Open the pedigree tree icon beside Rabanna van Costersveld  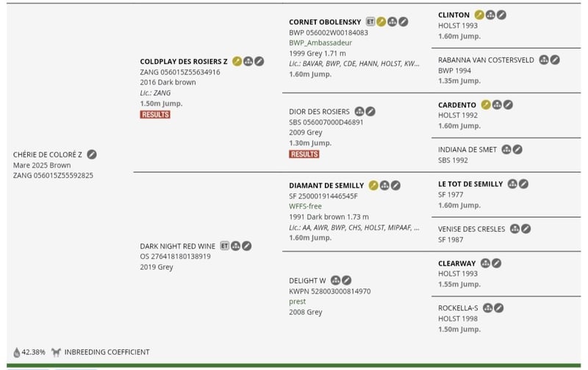(544, 60)
